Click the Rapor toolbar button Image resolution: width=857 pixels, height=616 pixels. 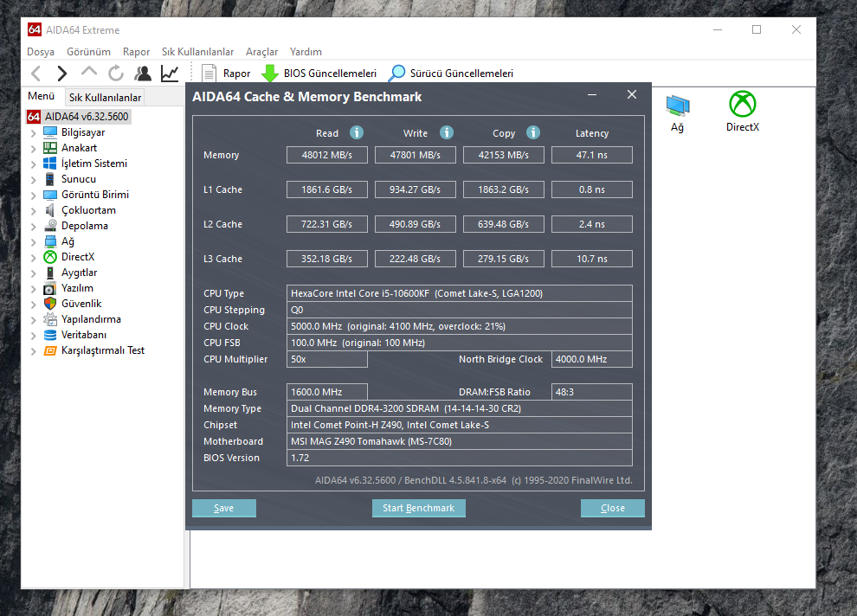point(226,74)
